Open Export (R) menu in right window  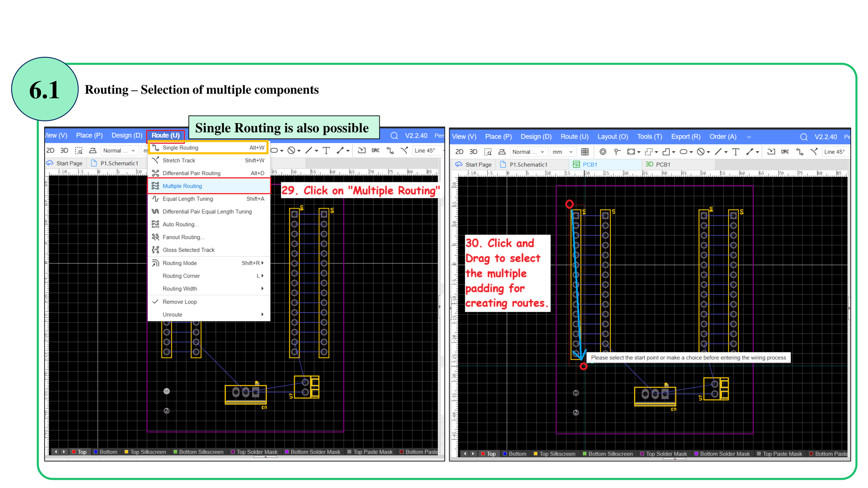[686, 137]
